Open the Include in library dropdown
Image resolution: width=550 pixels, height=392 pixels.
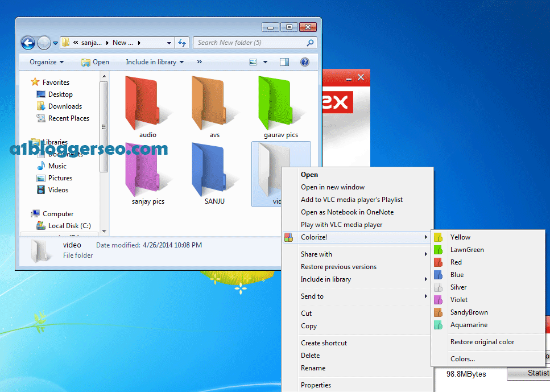click(x=155, y=62)
